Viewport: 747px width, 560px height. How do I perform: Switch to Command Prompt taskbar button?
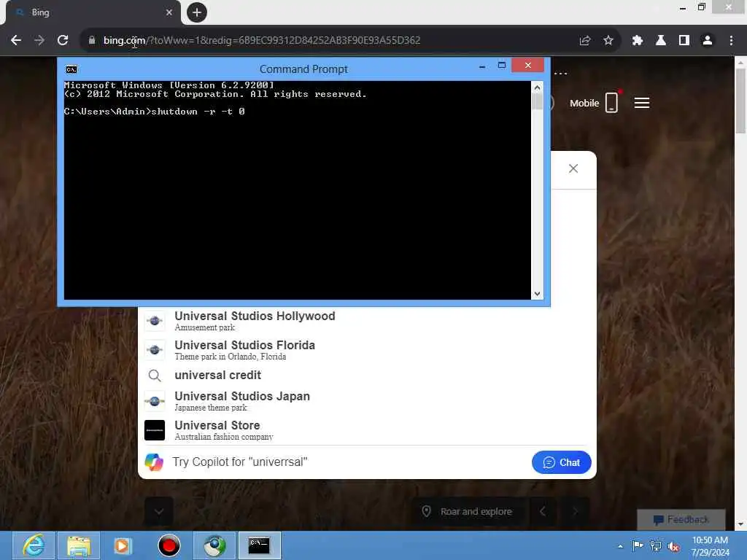[259, 545]
